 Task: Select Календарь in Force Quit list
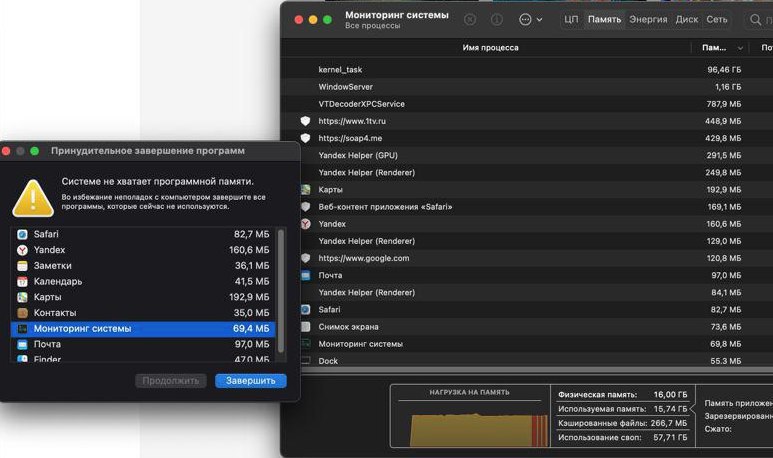pos(143,282)
